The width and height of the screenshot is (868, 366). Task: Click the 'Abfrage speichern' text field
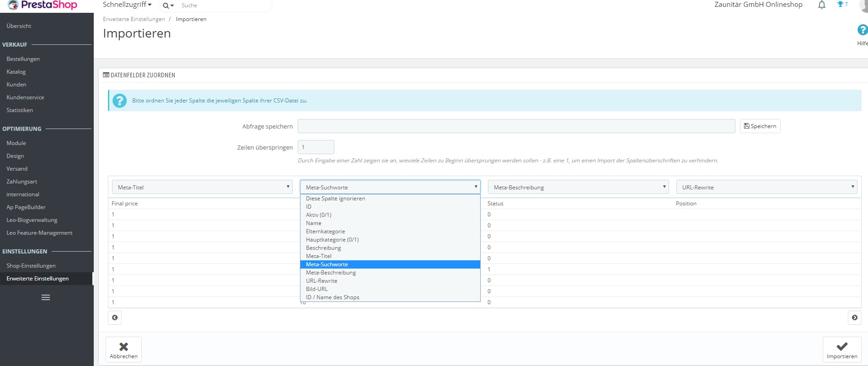tap(516, 126)
